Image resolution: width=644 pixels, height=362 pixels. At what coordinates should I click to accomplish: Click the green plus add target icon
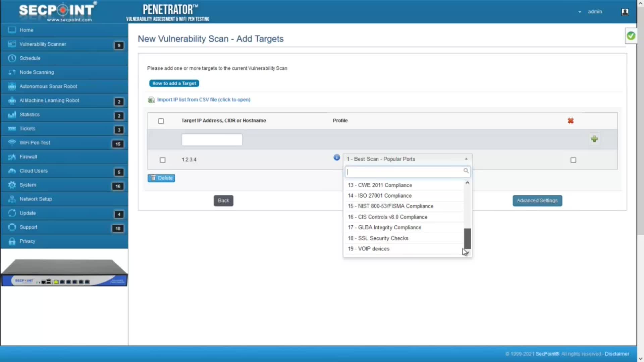[x=594, y=139]
